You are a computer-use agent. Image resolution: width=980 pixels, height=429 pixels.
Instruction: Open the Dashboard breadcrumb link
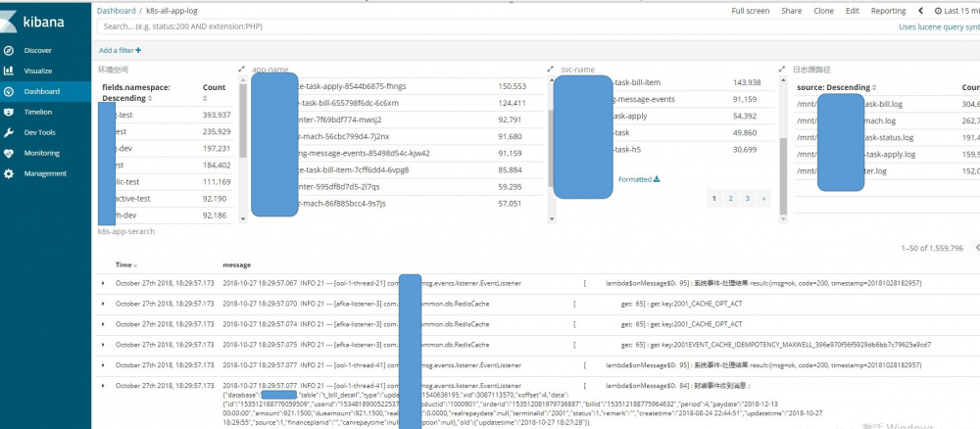[x=117, y=11]
